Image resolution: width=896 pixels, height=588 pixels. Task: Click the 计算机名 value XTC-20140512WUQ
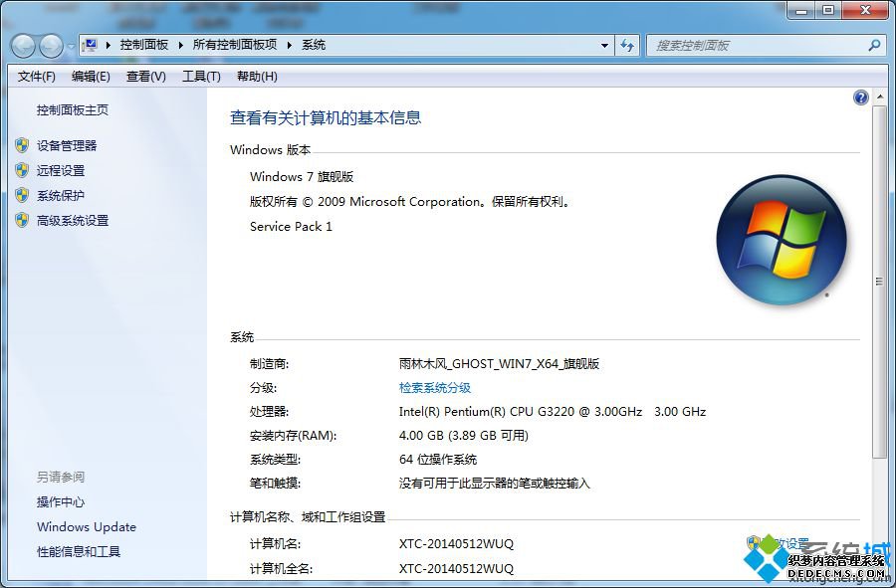[x=456, y=544]
